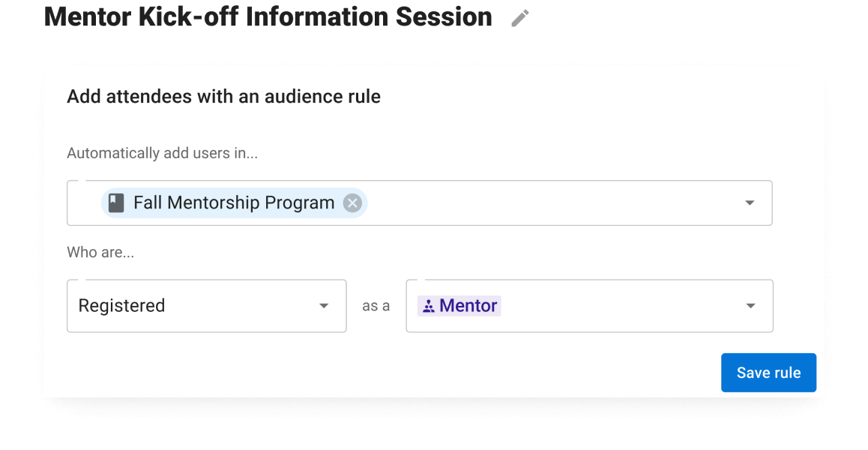Remove the Fall Mentorship Program chip

pos(352,202)
